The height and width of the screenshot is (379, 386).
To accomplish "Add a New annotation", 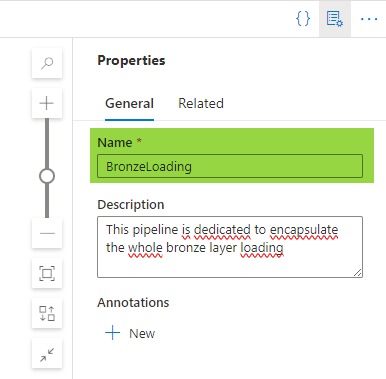I will (x=130, y=333).
